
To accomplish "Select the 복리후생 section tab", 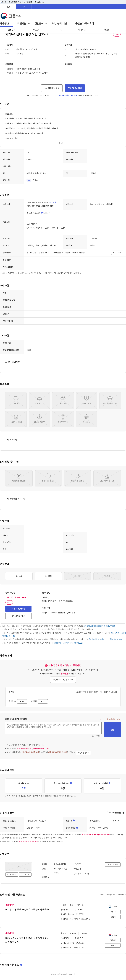I will 82,30.
